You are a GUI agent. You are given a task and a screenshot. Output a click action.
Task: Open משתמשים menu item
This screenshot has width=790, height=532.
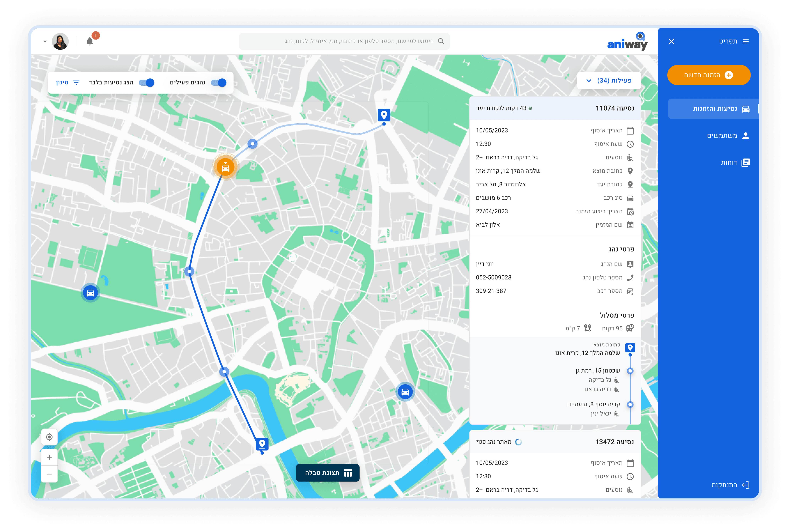(728, 136)
